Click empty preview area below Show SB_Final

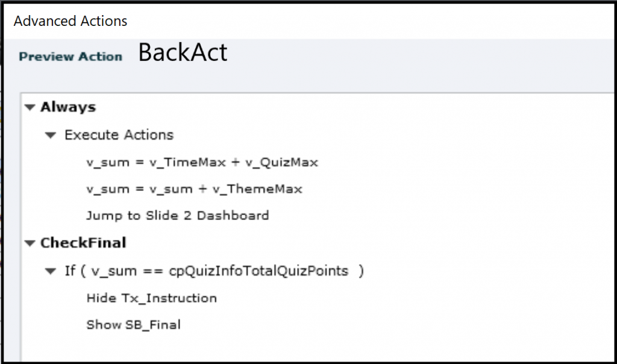click(301, 347)
